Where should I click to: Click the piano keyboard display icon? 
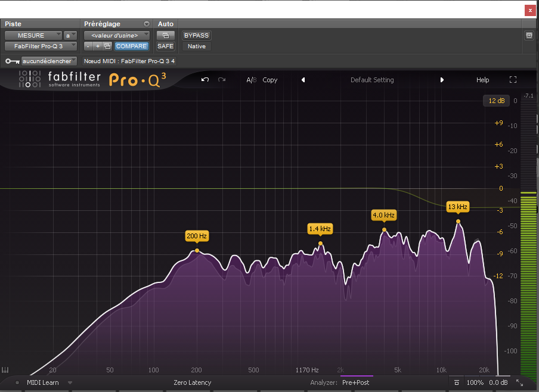click(x=5, y=370)
